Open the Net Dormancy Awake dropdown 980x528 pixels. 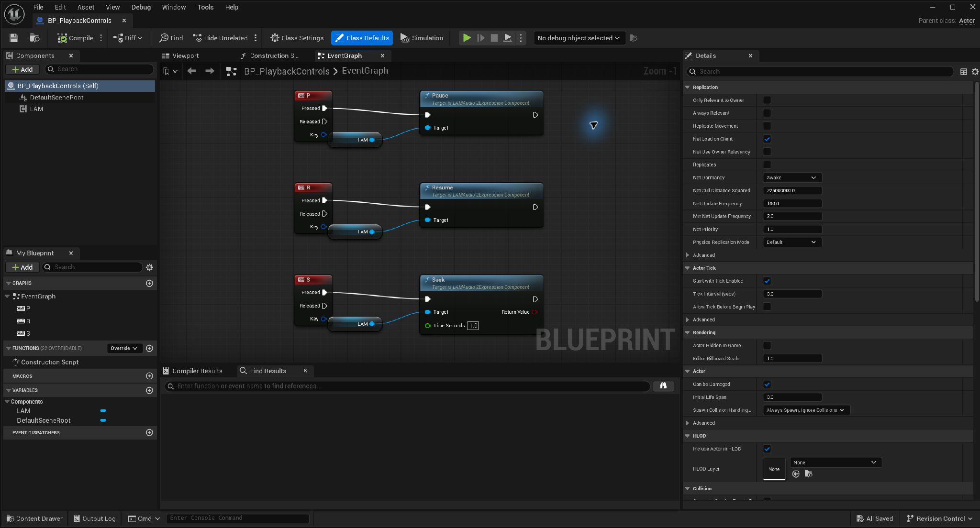792,177
